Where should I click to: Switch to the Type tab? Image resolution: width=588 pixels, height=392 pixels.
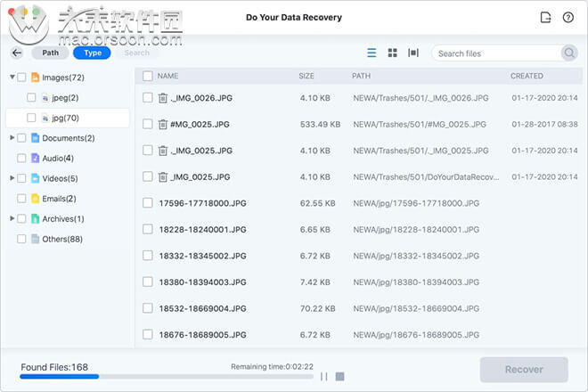click(x=93, y=53)
